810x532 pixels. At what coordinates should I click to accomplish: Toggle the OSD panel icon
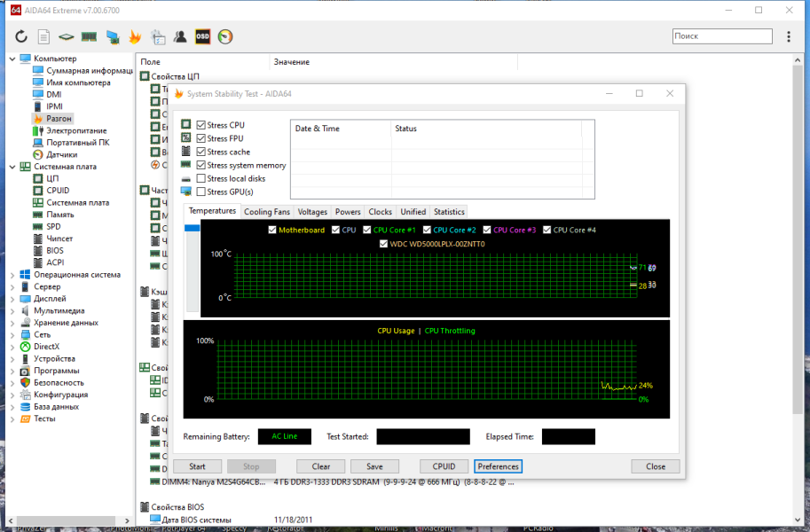[202, 36]
